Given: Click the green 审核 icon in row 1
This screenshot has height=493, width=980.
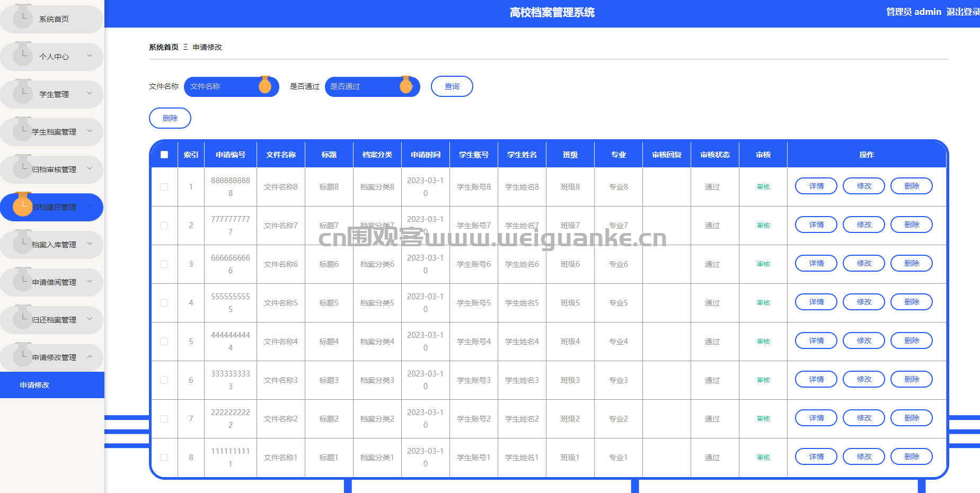Looking at the screenshot, I should [763, 187].
